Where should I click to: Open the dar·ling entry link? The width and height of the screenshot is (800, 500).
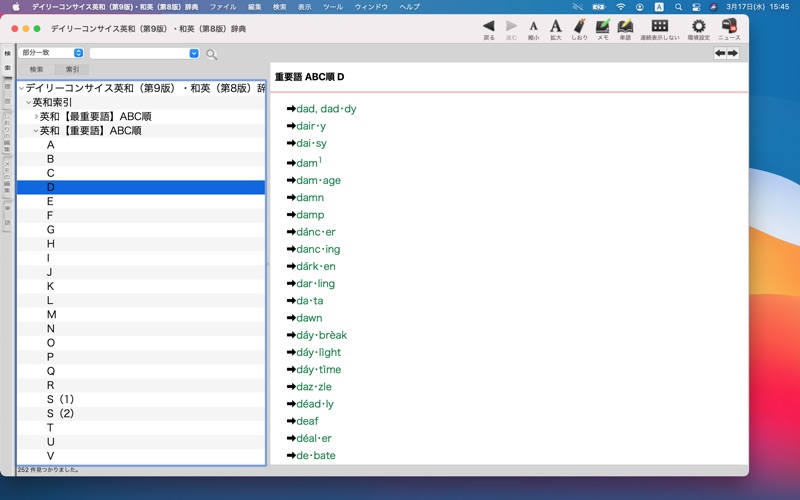[x=315, y=284]
